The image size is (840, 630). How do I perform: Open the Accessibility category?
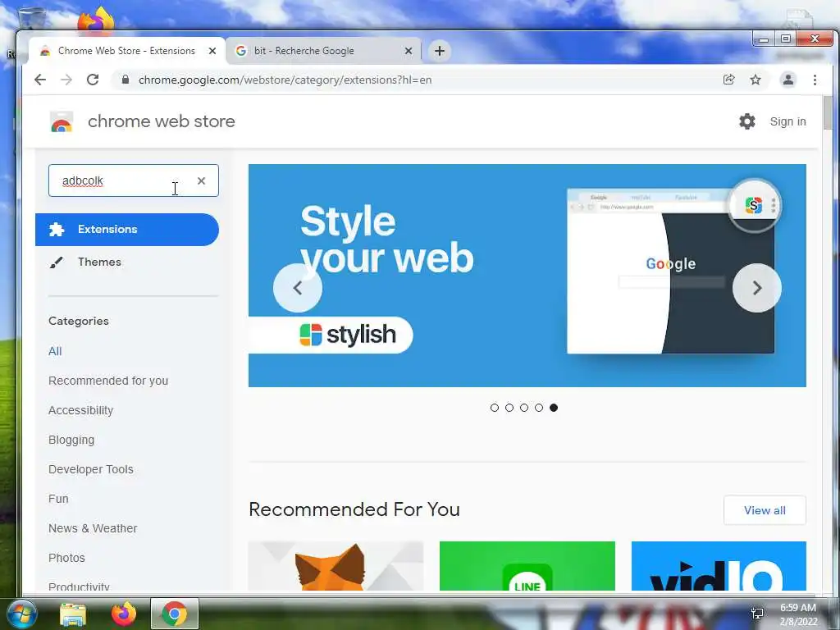point(81,410)
